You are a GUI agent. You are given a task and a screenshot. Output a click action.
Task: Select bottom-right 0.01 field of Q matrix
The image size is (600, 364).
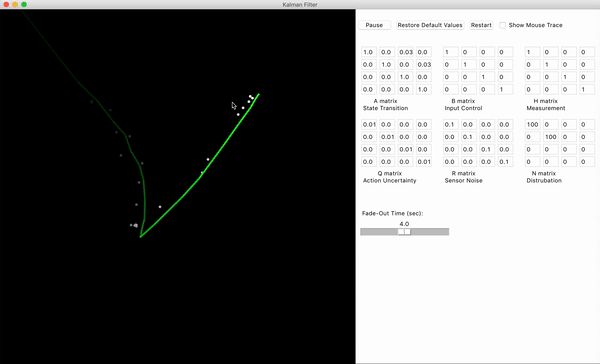pyautogui.click(x=424, y=162)
